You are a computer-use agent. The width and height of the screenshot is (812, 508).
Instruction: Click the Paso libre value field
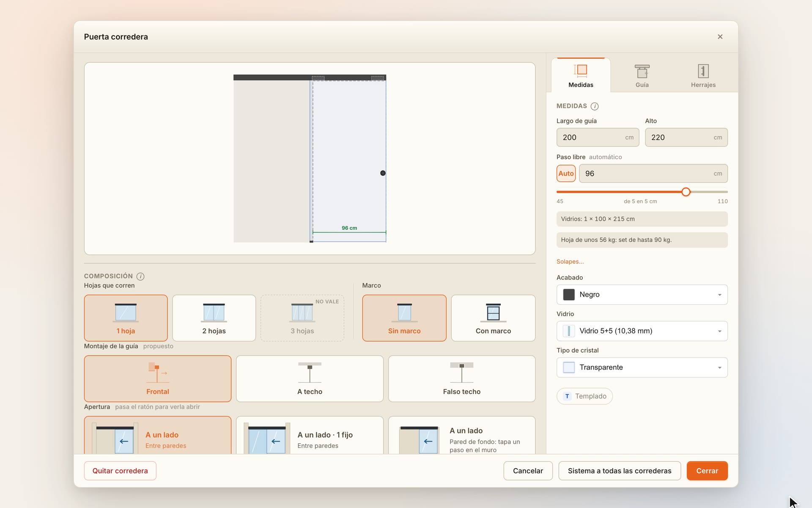(653, 174)
